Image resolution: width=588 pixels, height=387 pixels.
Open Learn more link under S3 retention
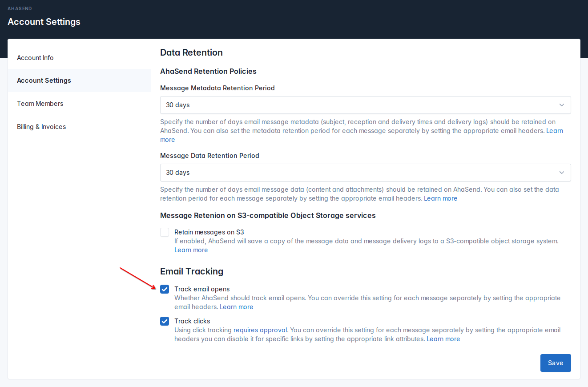[191, 250]
